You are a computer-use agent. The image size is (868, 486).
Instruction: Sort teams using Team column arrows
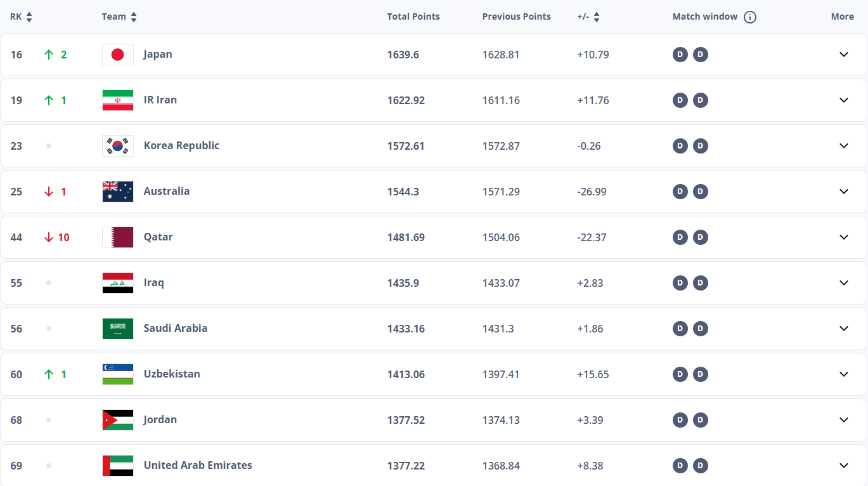[134, 17]
